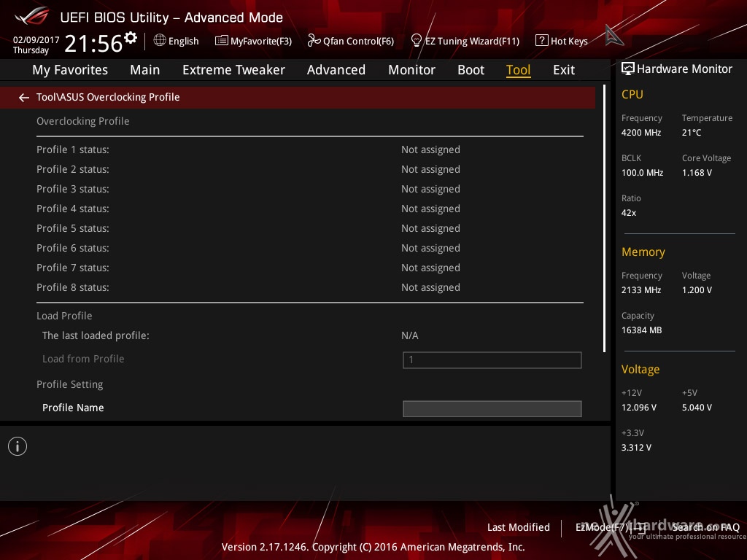The height and width of the screenshot is (560, 747).
Task: Click the date 02/09/2017
Action: click(36, 40)
